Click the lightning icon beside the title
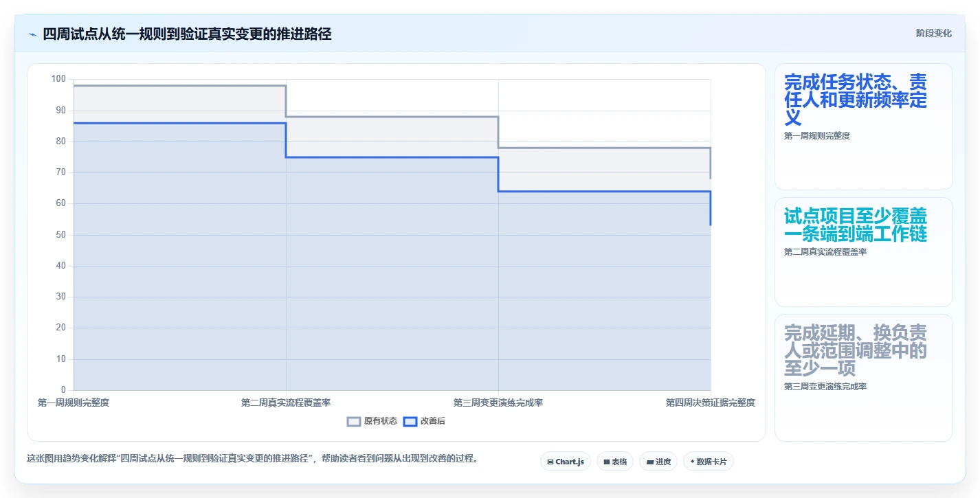980x498 pixels. click(x=33, y=34)
